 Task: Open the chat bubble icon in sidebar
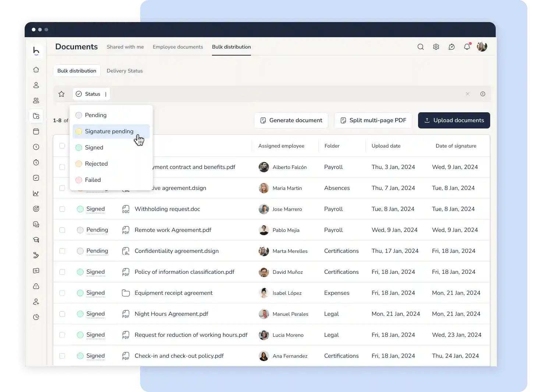[x=36, y=224]
